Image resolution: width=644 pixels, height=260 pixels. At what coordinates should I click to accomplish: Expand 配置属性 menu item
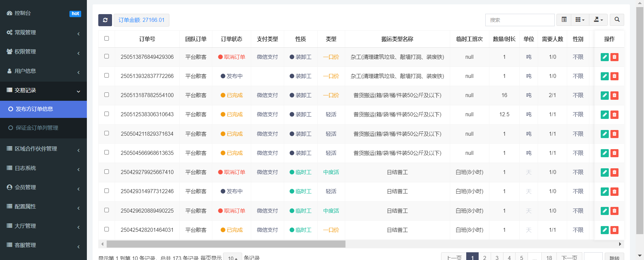point(43,207)
